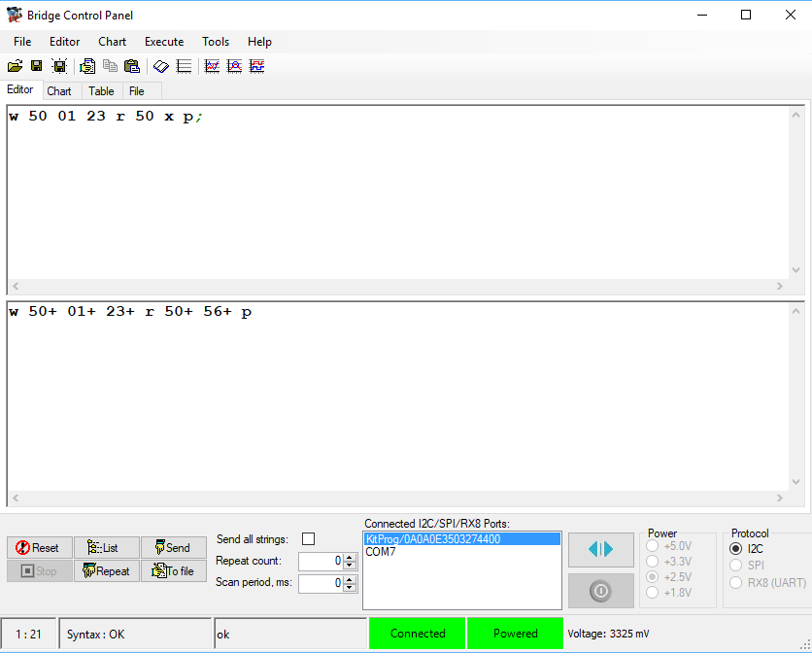Click the connect/disconnect arrows button
Screen dimensions: 812x653
600,549
